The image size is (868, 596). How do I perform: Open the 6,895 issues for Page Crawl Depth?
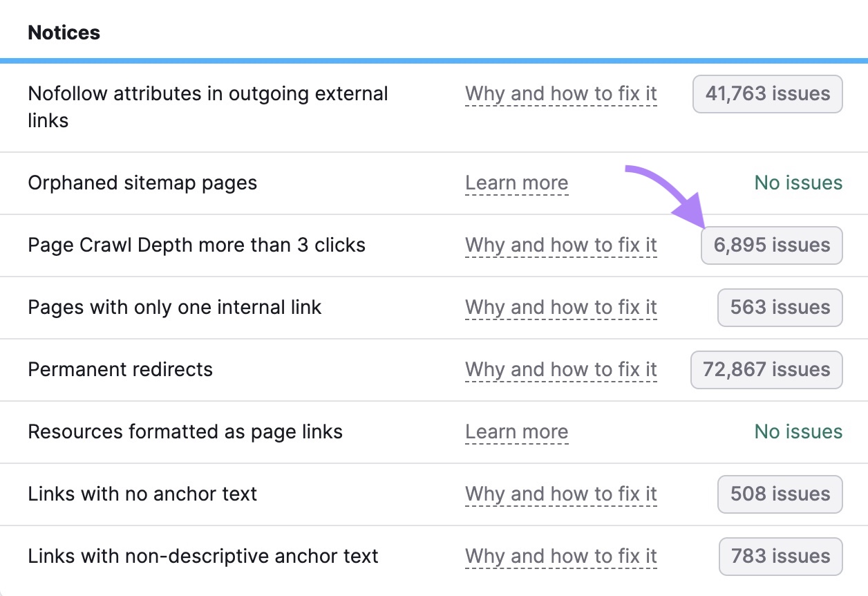click(771, 245)
